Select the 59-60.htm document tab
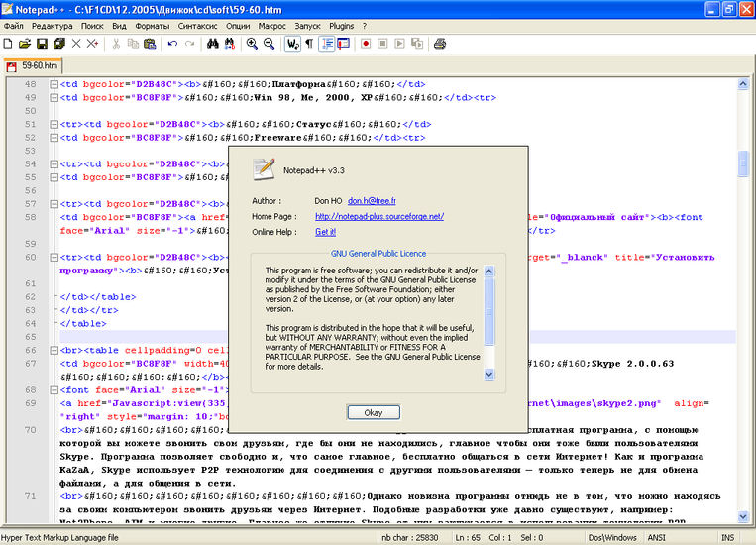This screenshot has height=545, width=756. click(33, 65)
